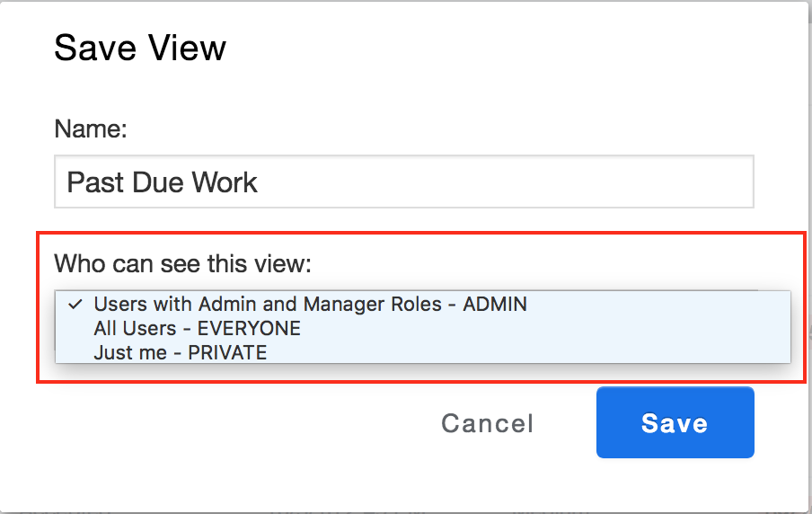Pick the Just me - PRIVATE option
The image size is (812, 514).
pyautogui.click(x=180, y=352)
